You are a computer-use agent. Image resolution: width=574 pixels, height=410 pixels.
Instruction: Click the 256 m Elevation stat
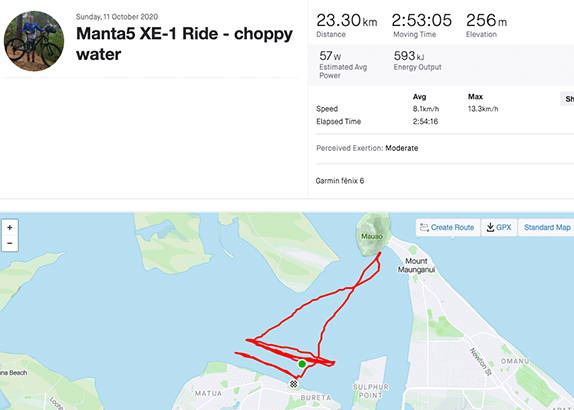pyautogui.click(x=486, y=25)
